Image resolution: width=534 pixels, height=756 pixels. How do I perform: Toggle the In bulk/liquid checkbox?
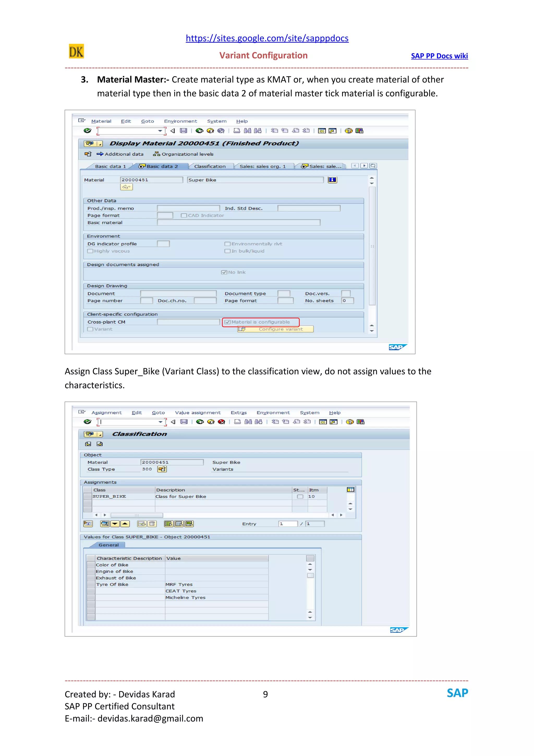coord(227,251)
